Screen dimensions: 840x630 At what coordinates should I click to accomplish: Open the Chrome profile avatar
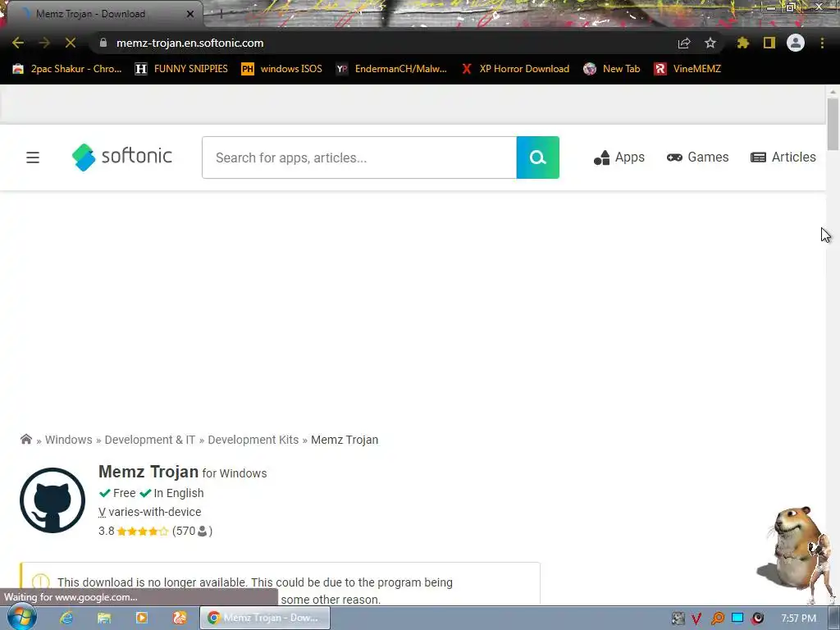tap(796, 43)
